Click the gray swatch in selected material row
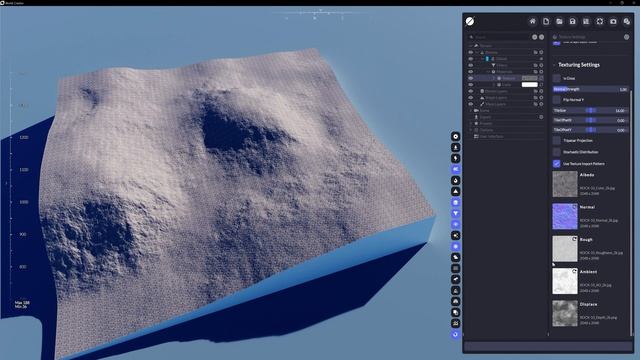640x360 pixels. (x=529, y=78)
